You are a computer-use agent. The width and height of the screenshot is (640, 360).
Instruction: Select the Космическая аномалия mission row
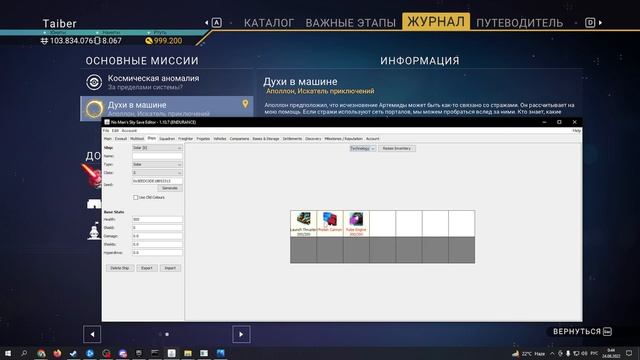tap(167, 82)
